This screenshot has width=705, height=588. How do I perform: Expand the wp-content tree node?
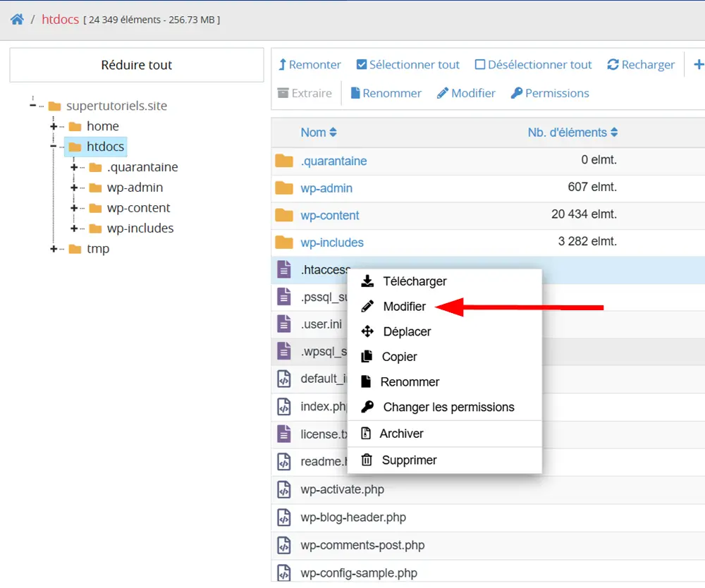74,208
